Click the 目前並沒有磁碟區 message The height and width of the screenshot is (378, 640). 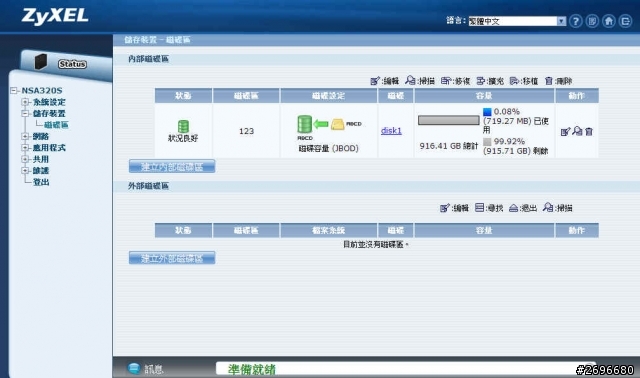[x=376, y=244]
